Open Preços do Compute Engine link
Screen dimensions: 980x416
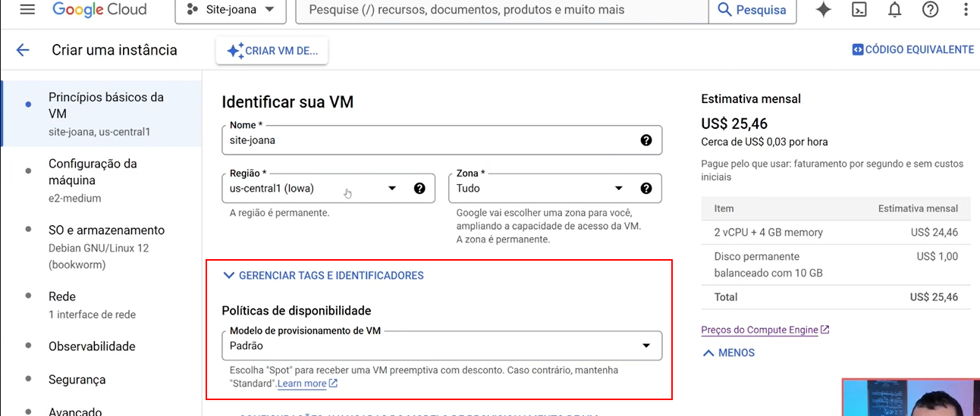765,330
